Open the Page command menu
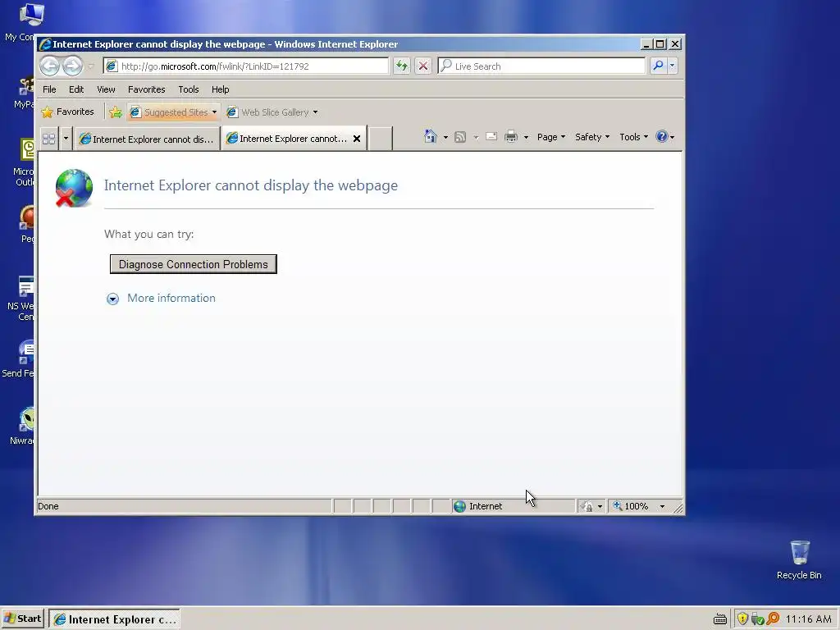 point(550,137)
